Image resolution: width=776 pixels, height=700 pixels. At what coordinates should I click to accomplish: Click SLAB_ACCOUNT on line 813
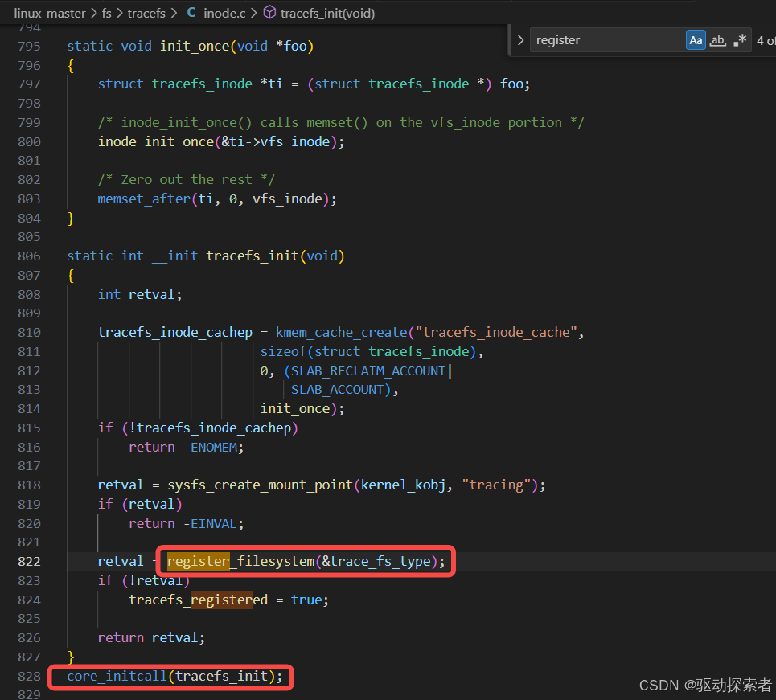[337, 390]
